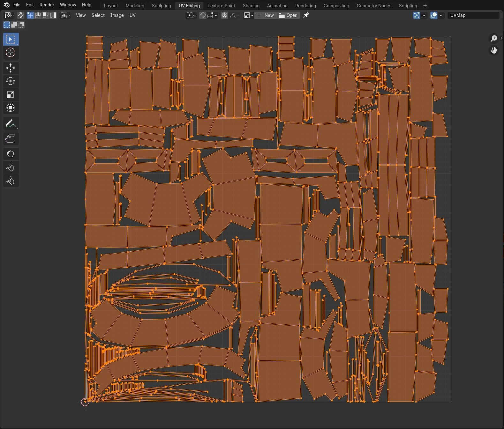Switch to the Texture Paint workspace tab
Screen dimensions: 504x429
pos(221,6)
